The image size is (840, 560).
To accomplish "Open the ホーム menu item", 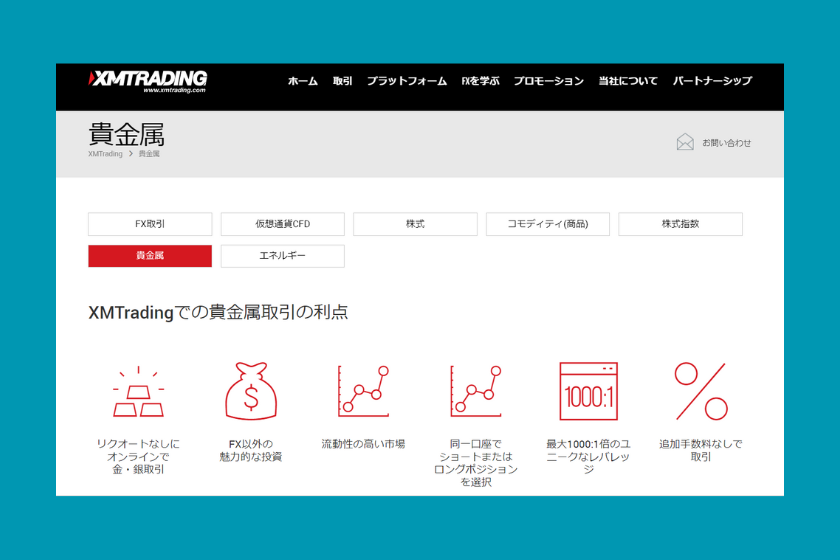I will [302, 81].
